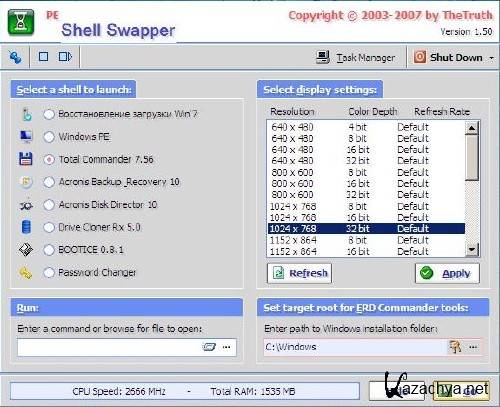Click the Drive Cloner Rx database icon
500x407 pixels.
[x=26, y=227]
